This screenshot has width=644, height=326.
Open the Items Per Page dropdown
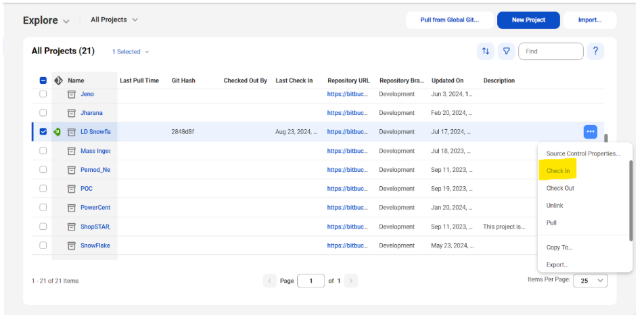click(x=590, y=281)
